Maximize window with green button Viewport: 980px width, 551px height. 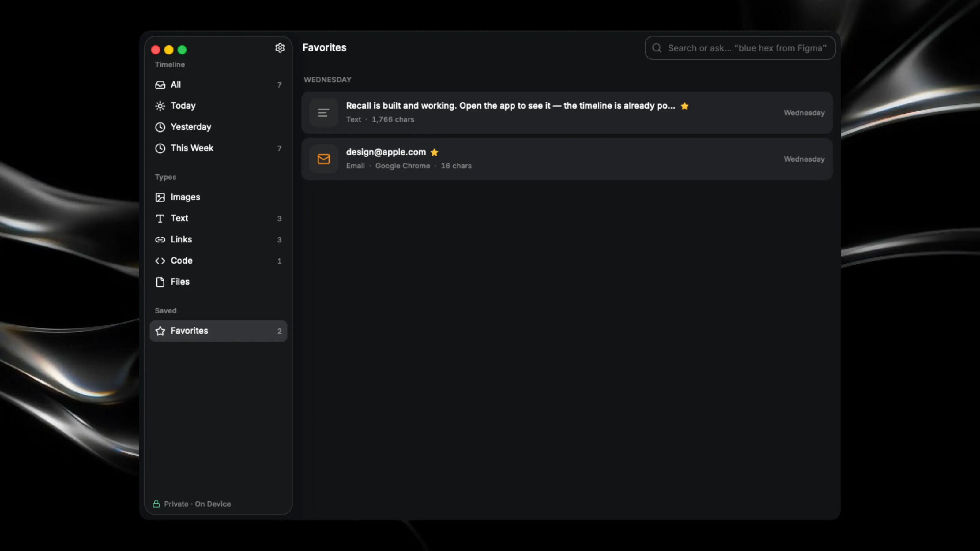coord(182,50)
